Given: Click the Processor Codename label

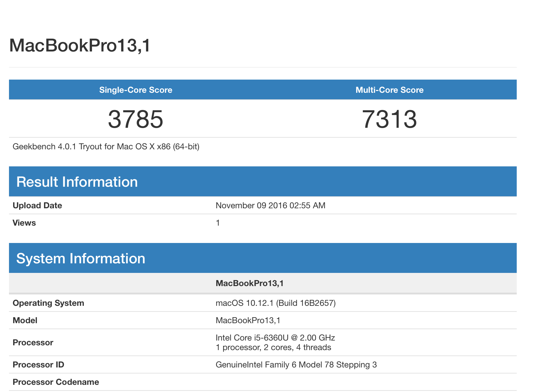Looking at the screenshot, I should click(x=56, y=382).
